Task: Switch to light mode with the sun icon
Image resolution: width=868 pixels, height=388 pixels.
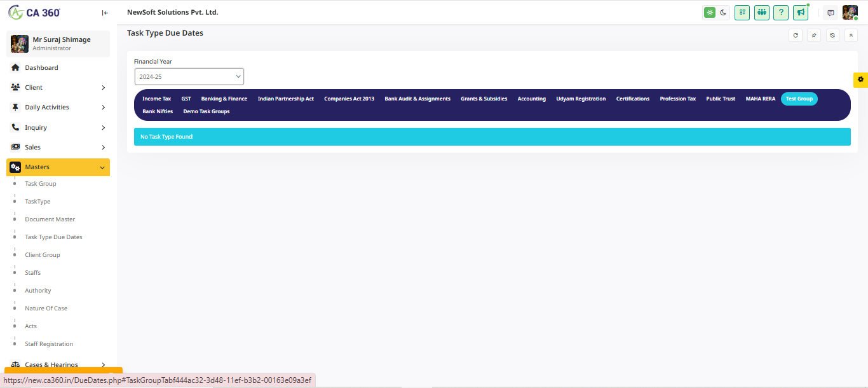Action: pyautogui.click(x=710, y=13)
